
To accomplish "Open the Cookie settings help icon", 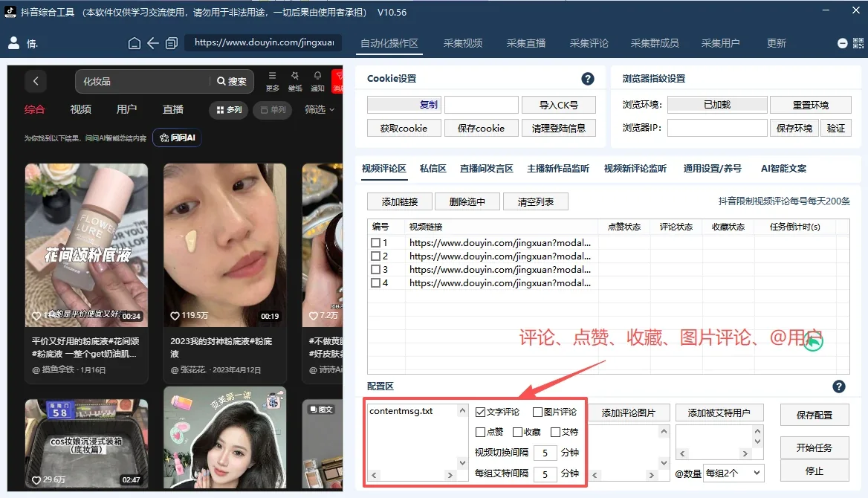I will pos(587,79).
